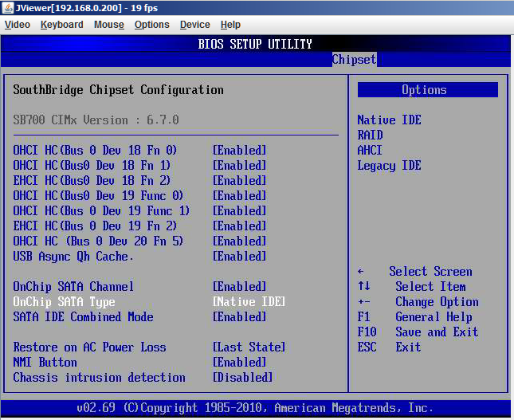Change the EHCI HC(Bus0 Dev 18 Fn 2) Enabled value

[x=239, y=181]
